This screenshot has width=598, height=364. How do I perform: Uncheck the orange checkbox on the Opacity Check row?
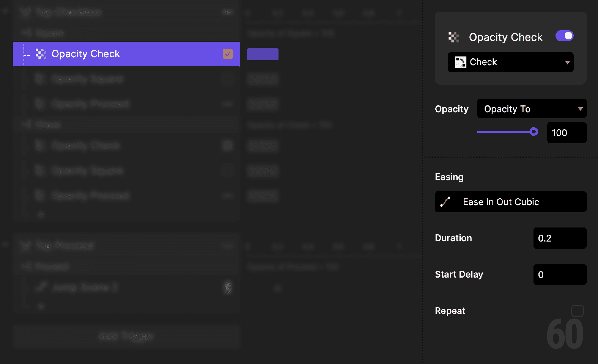click(227, 54)
